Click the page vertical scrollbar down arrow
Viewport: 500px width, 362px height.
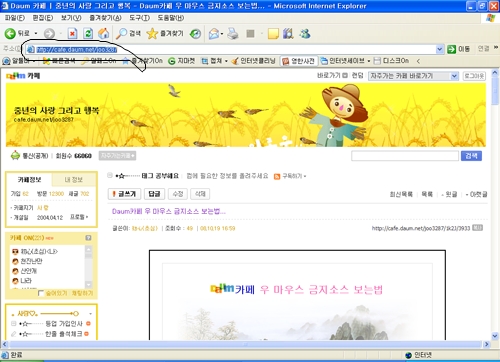[x=495, y=336]
